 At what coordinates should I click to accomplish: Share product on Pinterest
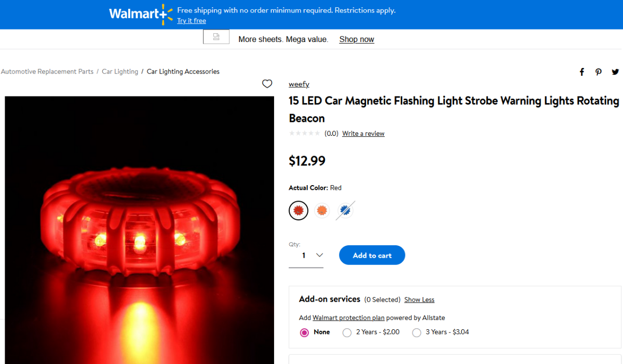pos(599,72)
